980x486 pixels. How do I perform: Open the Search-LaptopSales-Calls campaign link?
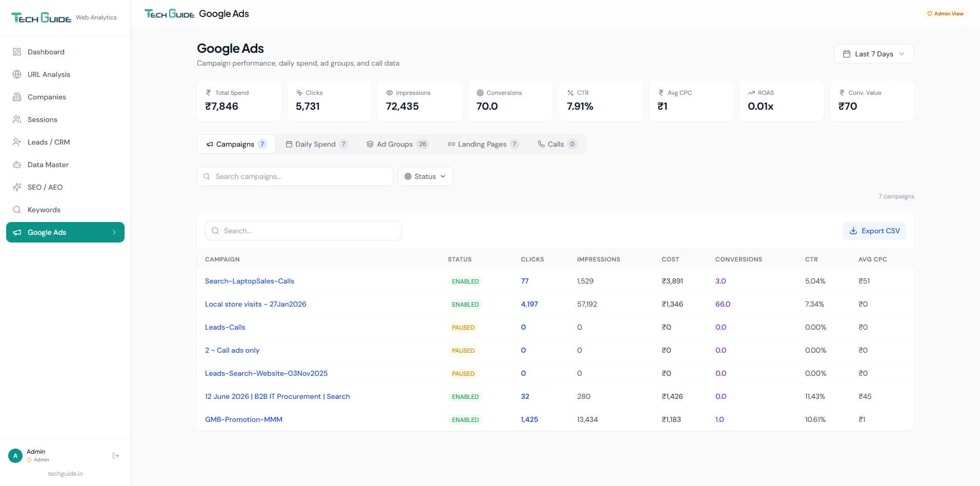coord(250,281)
